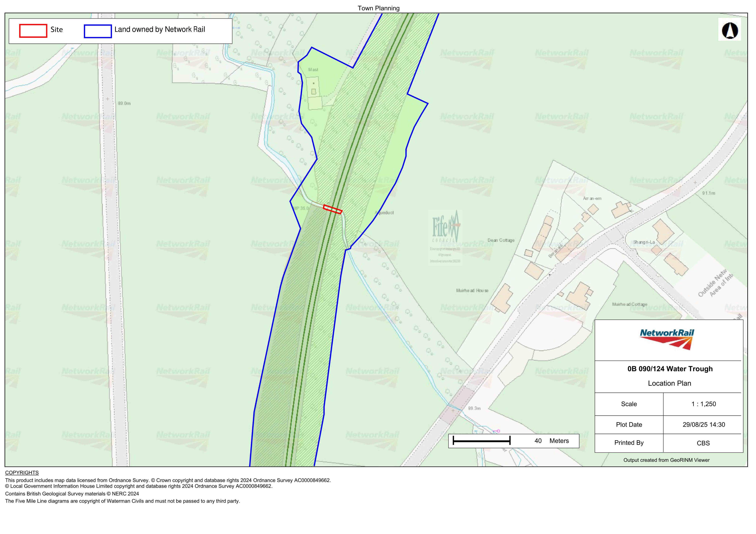Image resolution: width=756 pixels, height=534 pixels.
Task: Click the 'Mast' map label
Action: tap(313, 70)
